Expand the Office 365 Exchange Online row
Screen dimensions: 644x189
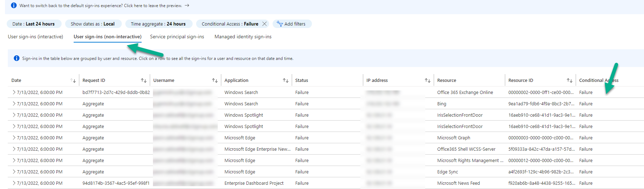click(x=14, y=92)
